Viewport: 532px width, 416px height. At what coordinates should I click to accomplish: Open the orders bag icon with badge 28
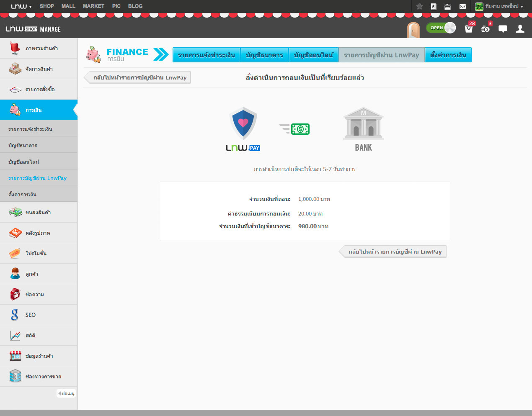click(469, 28)
